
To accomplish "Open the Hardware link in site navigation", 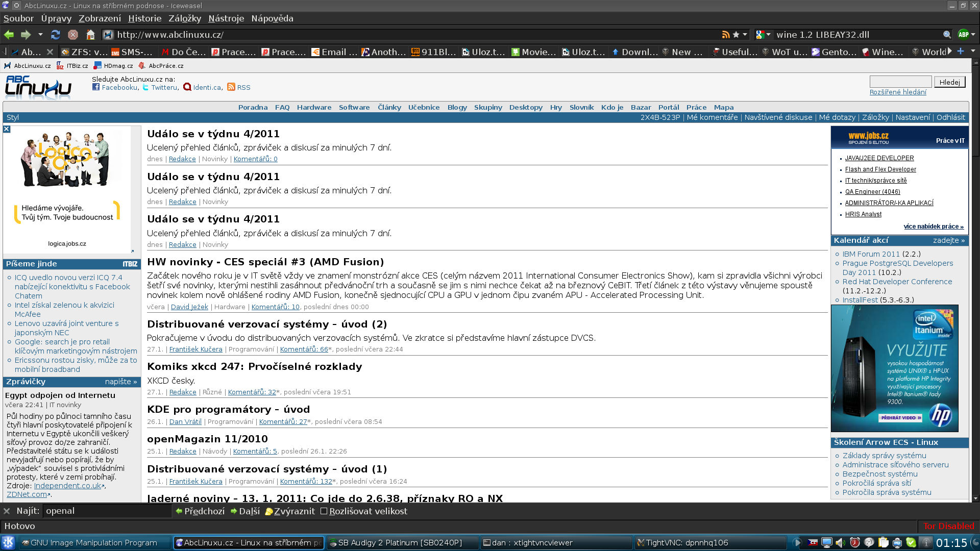I will click(x=314, y=107).
